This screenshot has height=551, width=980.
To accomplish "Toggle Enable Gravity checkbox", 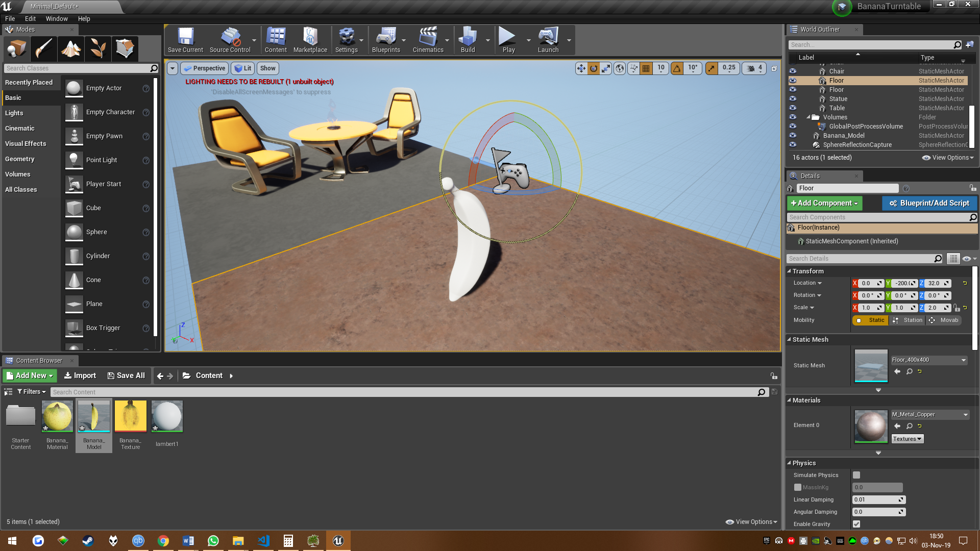I will point(856,524).
